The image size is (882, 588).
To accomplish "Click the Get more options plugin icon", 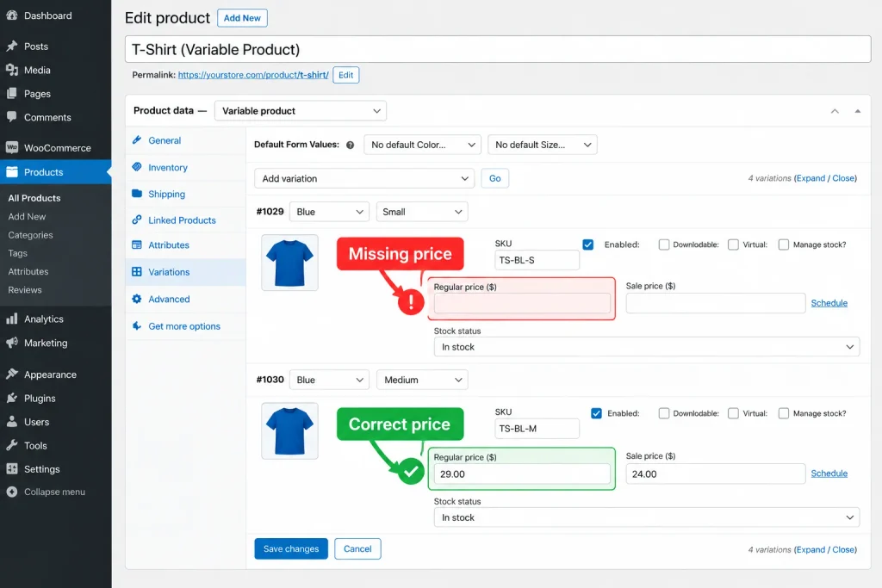I will (x=137, y=325).
